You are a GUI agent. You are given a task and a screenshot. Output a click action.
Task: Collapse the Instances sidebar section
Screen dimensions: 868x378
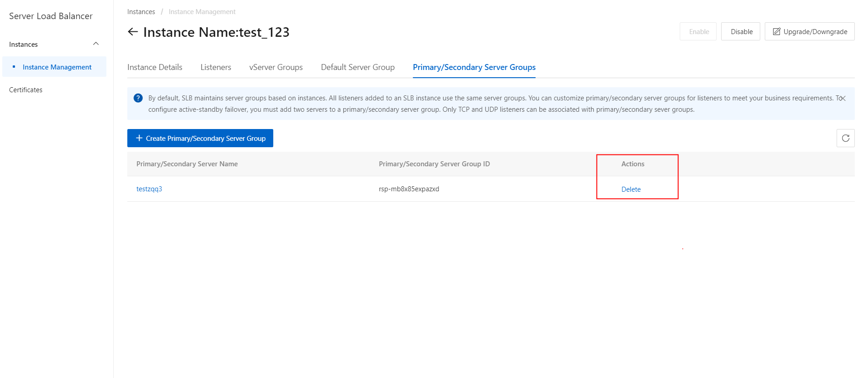click(96, 44)
